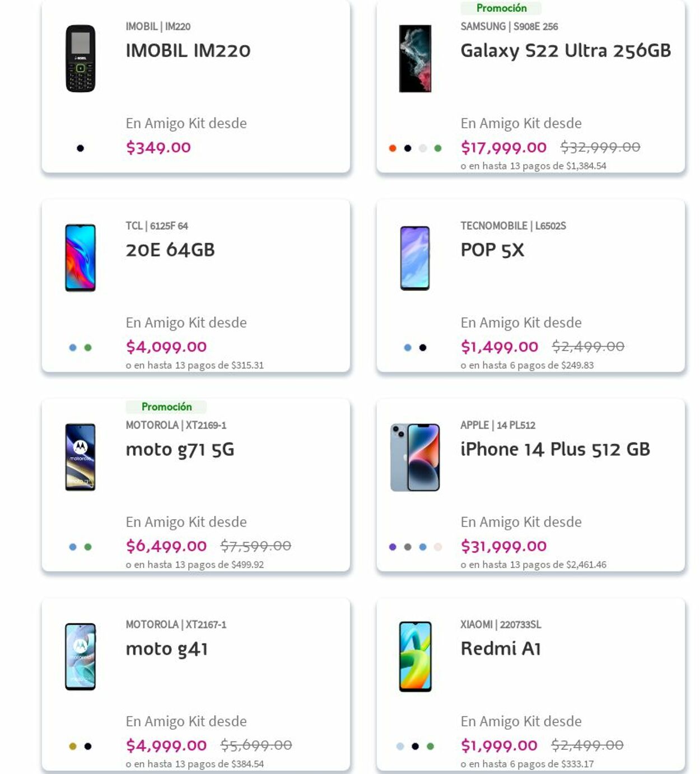Choose black color for POP 5X
The width and height of the screenshot is (700, 774).
pyautogui.click(x=423, y=348)
